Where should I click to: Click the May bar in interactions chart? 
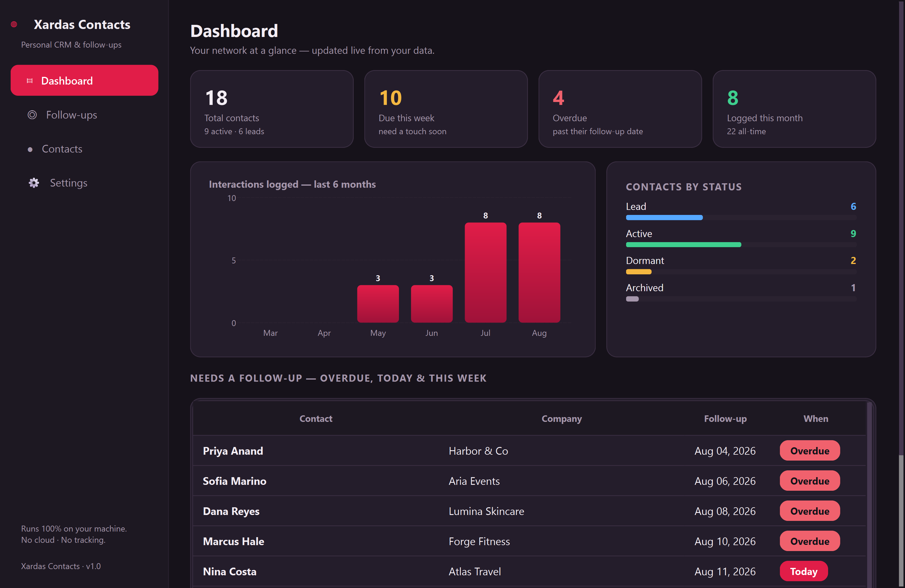(378, 304)
